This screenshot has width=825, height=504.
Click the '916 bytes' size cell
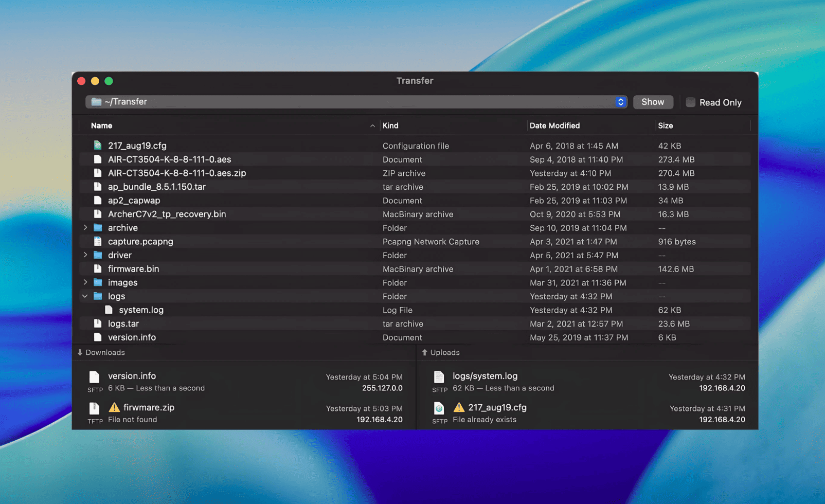(x=677, y=241)
